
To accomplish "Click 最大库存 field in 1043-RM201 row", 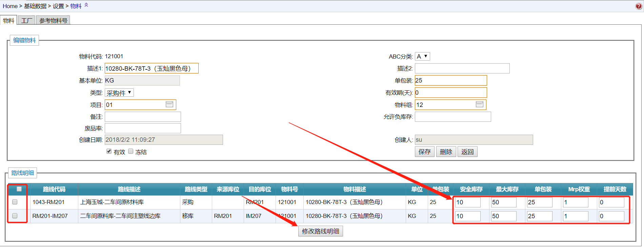I will coord(504,202).
